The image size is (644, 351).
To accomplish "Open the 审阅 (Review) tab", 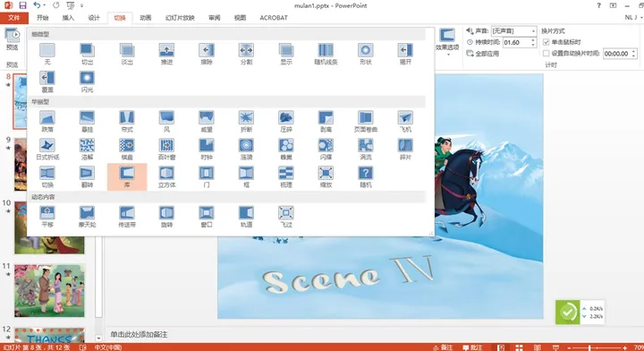I will pyautogui.click(x=215, y=18).
